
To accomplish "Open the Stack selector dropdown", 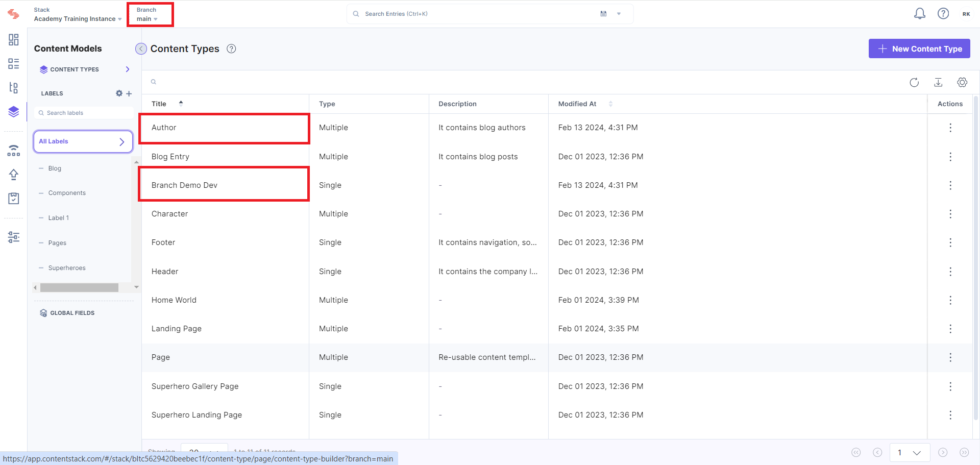I will (x=78, y=14).
